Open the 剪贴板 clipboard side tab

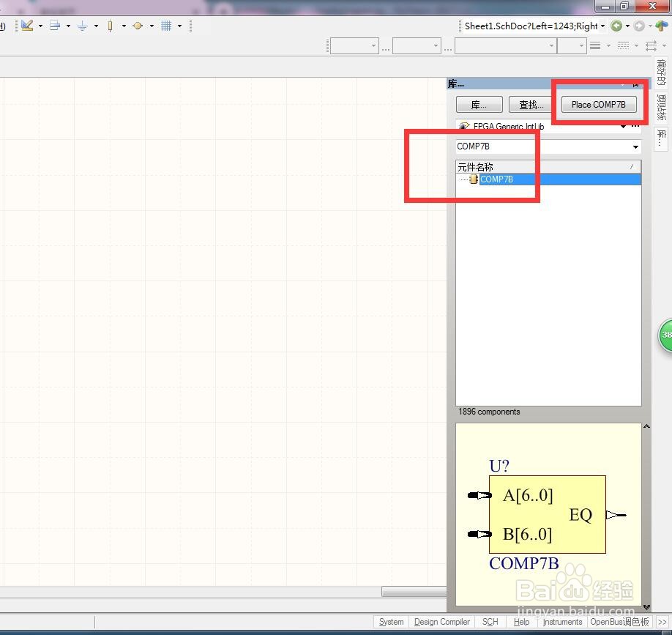662,107
